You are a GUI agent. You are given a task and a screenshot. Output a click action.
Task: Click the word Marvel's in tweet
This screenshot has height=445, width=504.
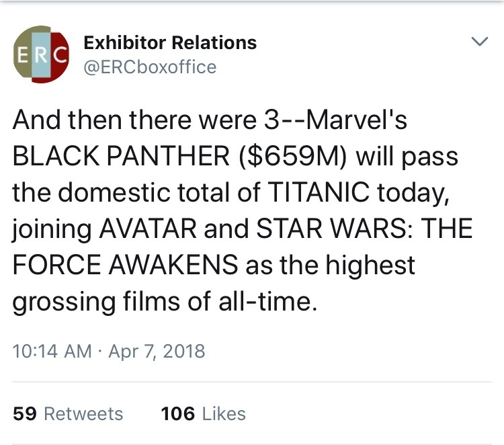[356, 120]
